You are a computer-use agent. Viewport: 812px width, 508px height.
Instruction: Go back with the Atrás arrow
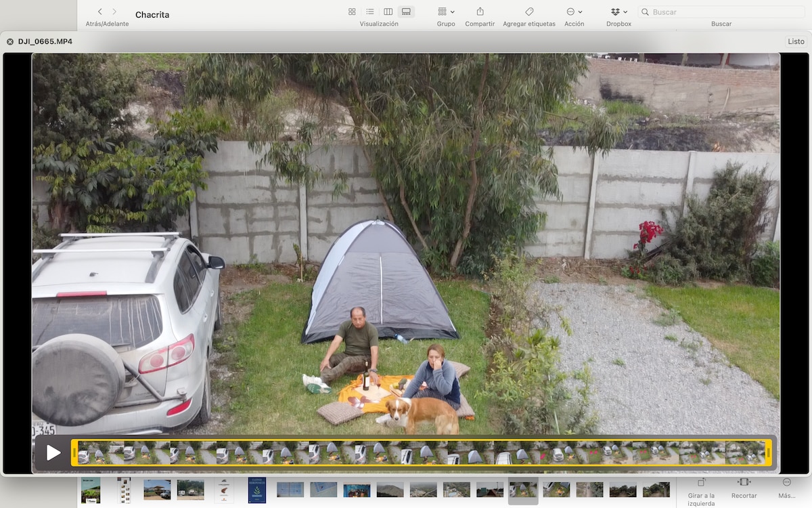[x=100, y=12]
